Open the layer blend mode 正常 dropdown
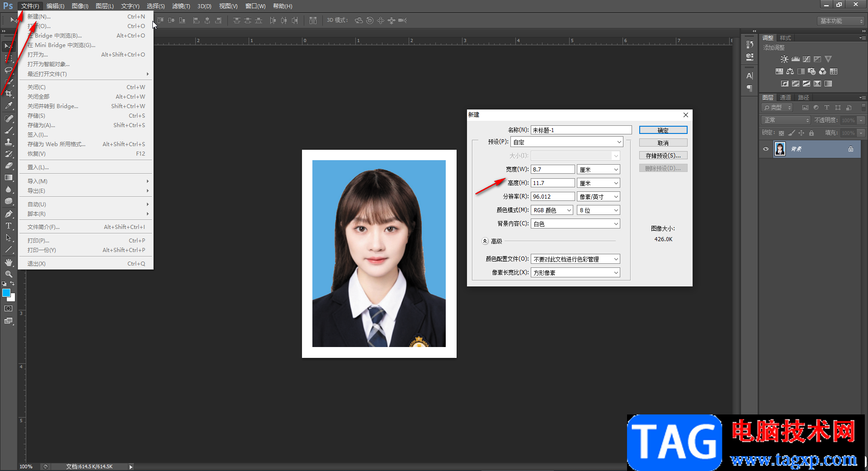868x471 pixels. coord(786,120)
